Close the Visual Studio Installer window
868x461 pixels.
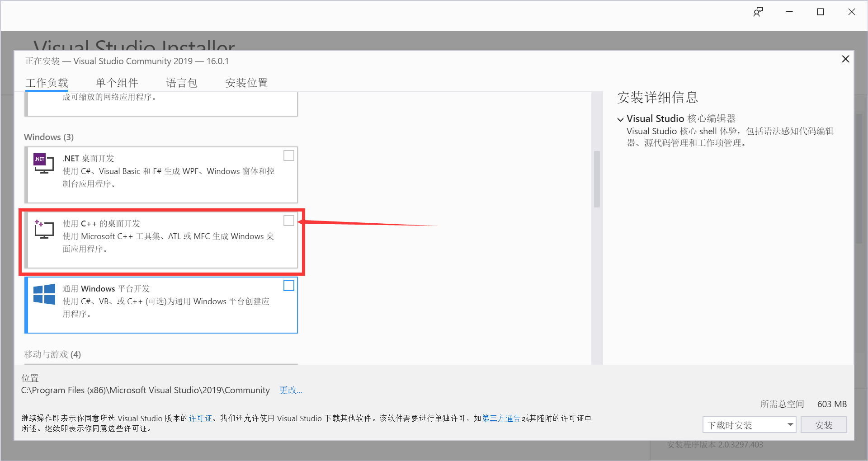[x=852, y=12]
